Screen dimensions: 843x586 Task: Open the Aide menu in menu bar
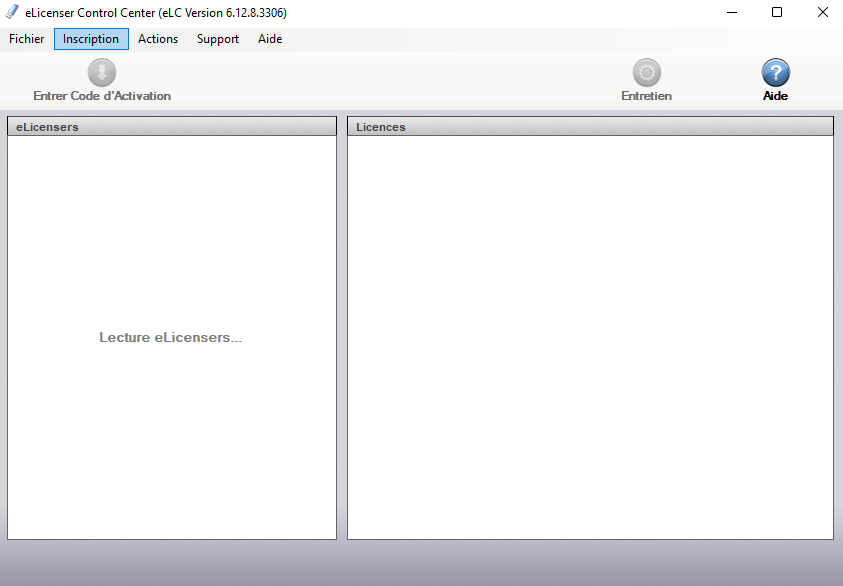pyautogui.click(x=270, y=39)
